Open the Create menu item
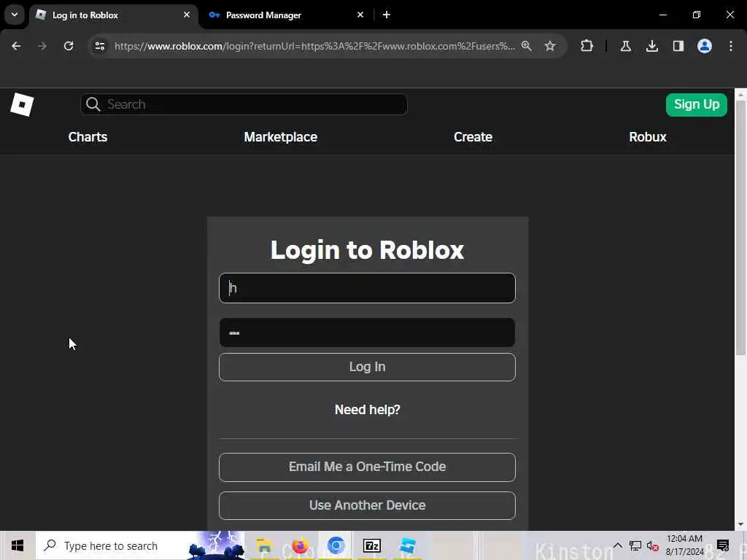This screenshot has width=747, height=560. [x=473, y=137]
